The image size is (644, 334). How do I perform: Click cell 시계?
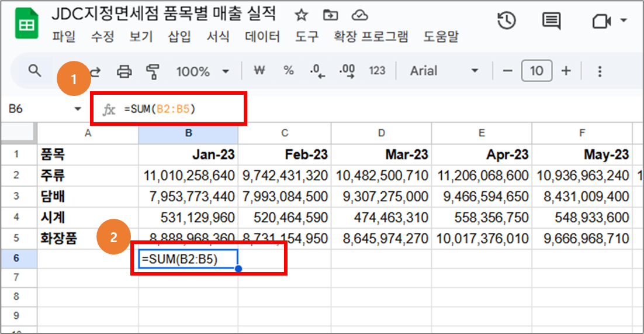(x=88, y=217)
